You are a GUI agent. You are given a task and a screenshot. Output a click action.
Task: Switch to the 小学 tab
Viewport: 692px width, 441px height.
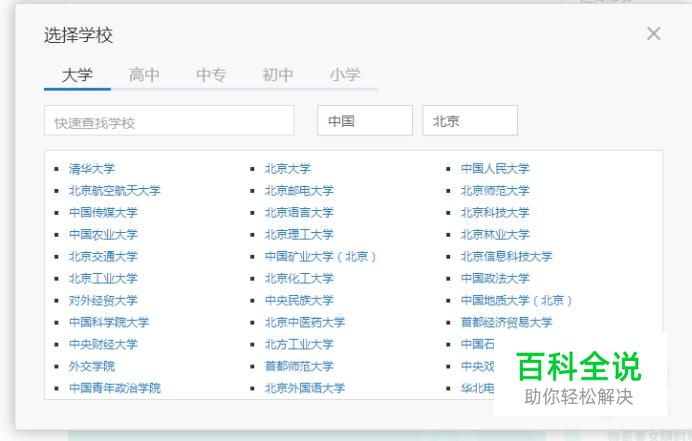tap(345, 75)
